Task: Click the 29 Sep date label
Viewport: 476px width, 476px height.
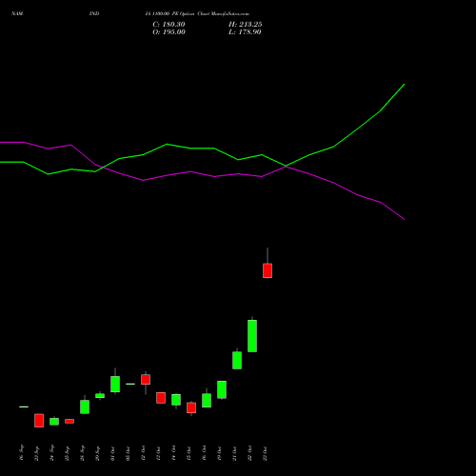Action: click(98, 453)
